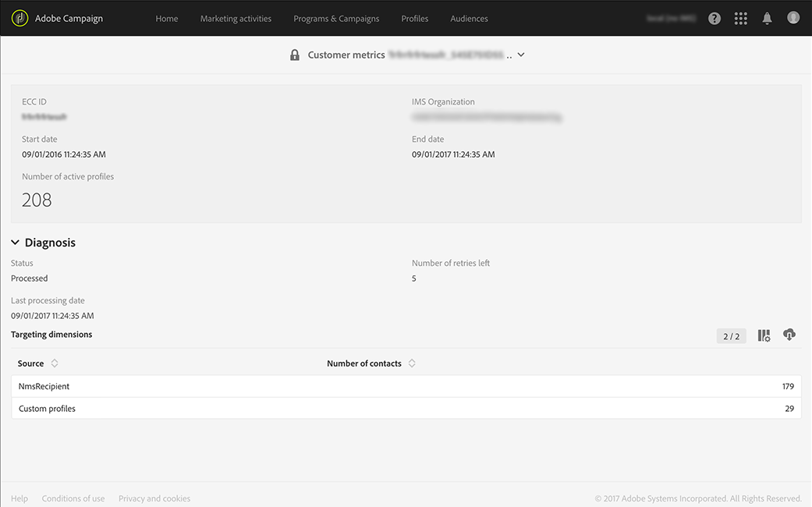
Task: Click the End date value 09/01/2017
Action: click(x=453, y=154)
